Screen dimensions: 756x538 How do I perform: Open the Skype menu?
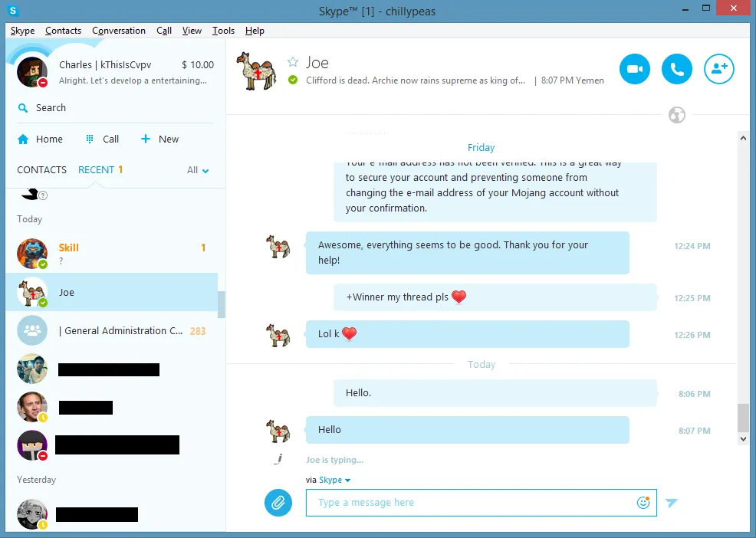pyautogui.click(x=23, y=31)
